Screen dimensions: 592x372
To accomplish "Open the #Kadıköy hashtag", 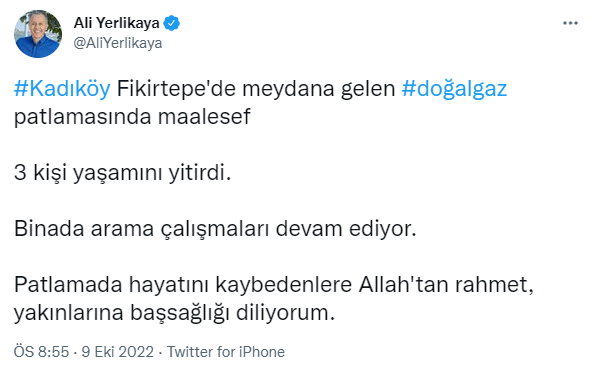I will click(x=62, y=89).
